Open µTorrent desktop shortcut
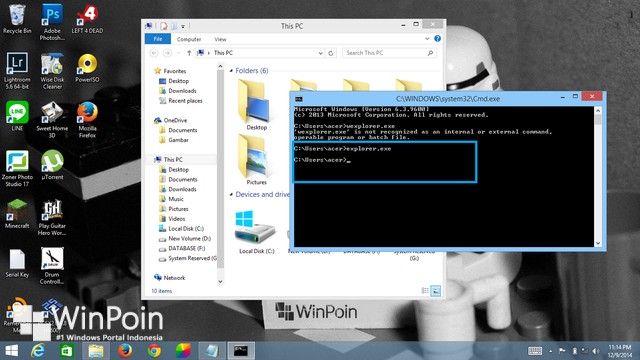The height and width of the screenshot is (360, 640). pos(52,165)
